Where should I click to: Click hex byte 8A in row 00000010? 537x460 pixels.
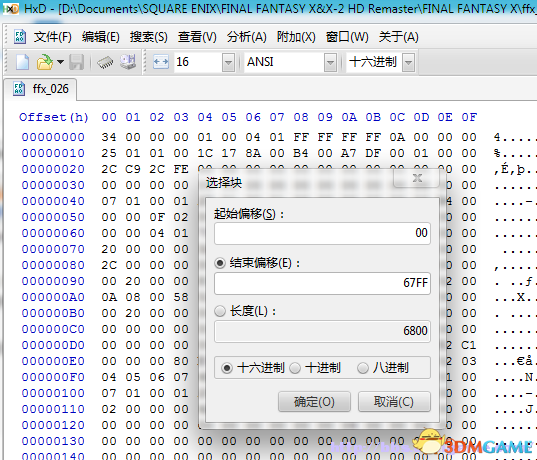253,153
